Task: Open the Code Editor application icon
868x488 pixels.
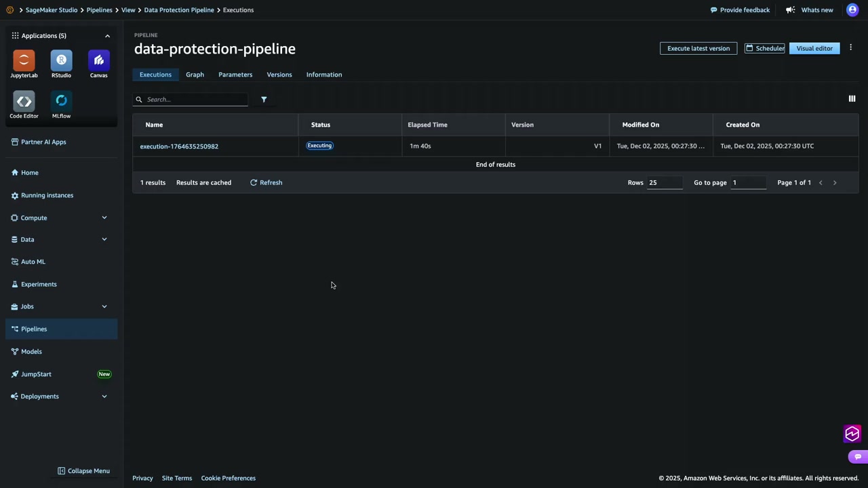Action: 24,102
